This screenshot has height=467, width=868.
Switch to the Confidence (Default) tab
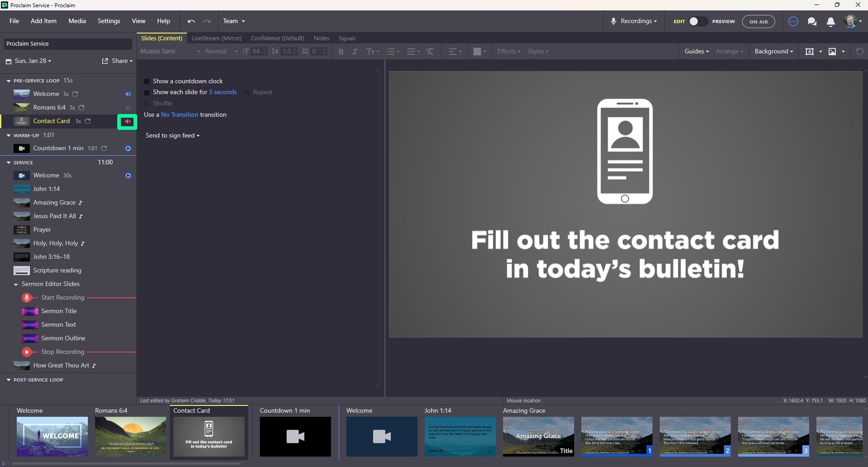coord(277,38)
